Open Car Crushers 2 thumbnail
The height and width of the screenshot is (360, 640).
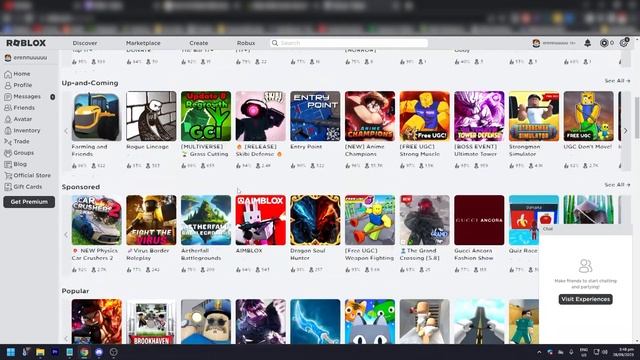click(x=96, y=220)
